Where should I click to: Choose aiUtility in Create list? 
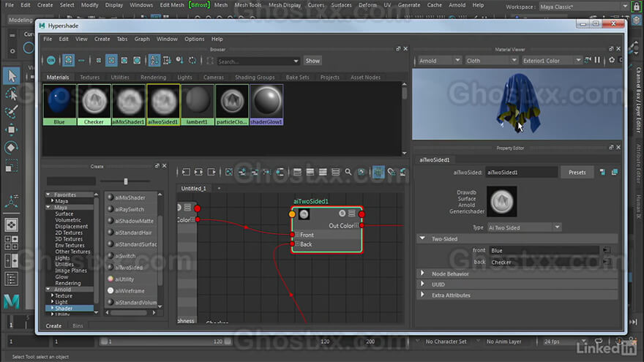pos(124,279)
